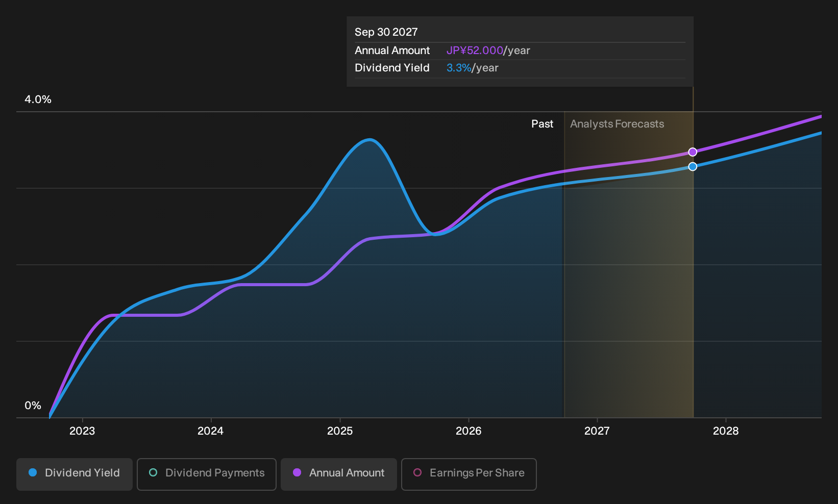Click the 2026 x-axis label

[x=469, y=431]
